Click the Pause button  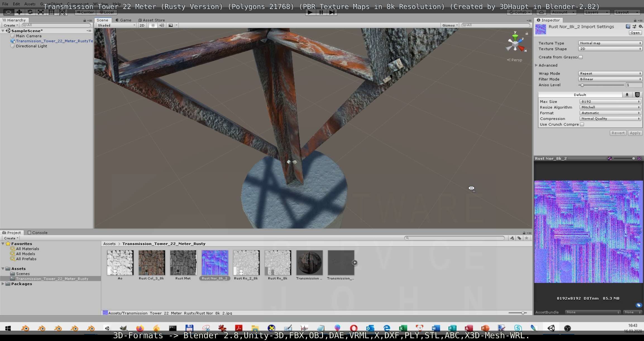(x=321, y=12)
